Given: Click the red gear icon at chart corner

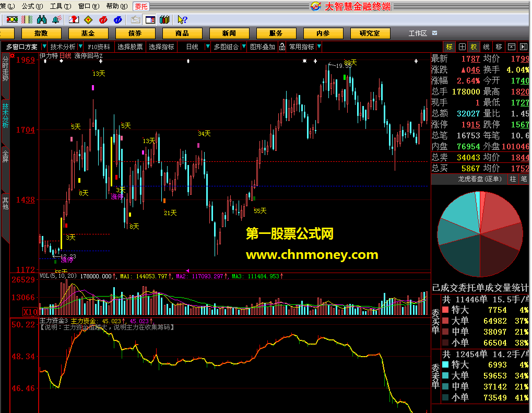Looking at the screenshot, I should (12, 56).
